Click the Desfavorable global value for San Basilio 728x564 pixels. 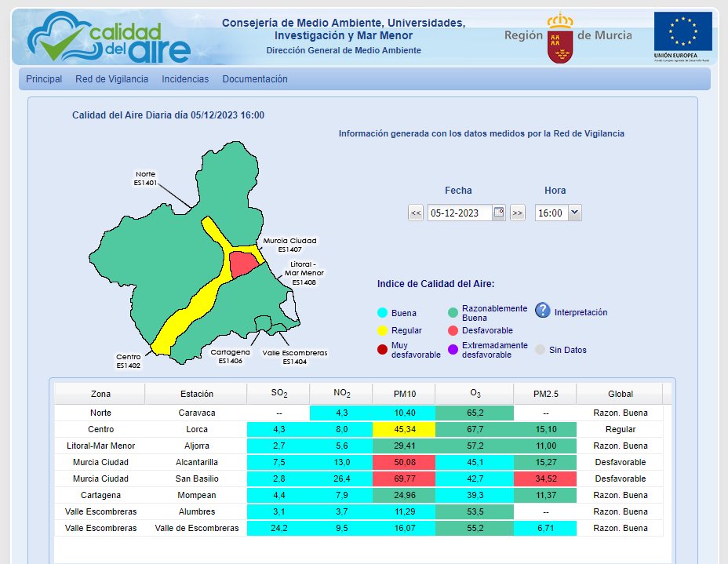621,478
